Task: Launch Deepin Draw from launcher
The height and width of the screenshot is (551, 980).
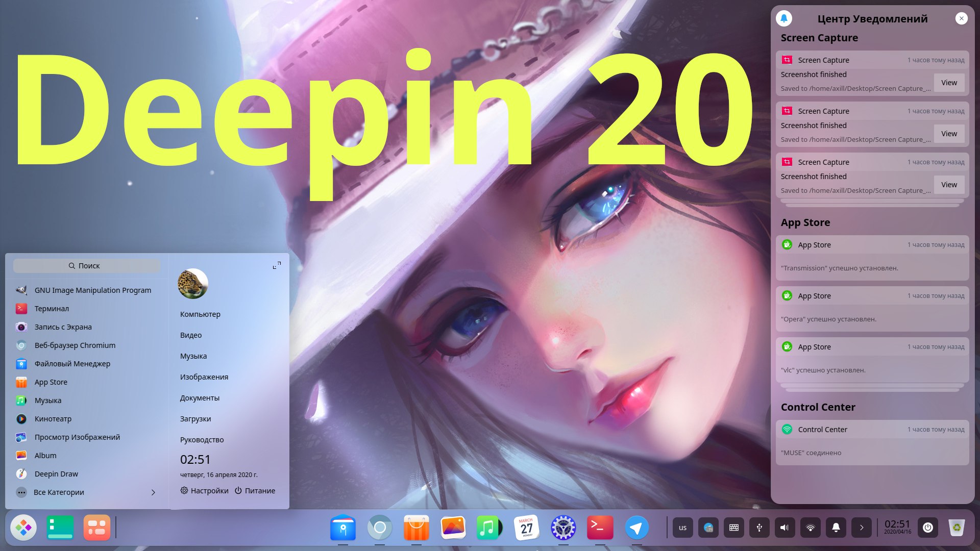Action: tap(87, 474)
